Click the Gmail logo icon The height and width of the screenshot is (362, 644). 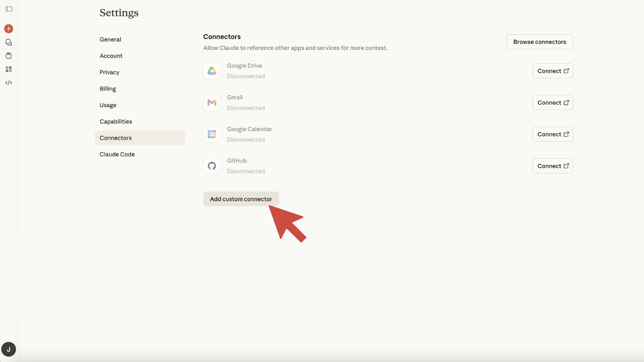tap(212, 103)
